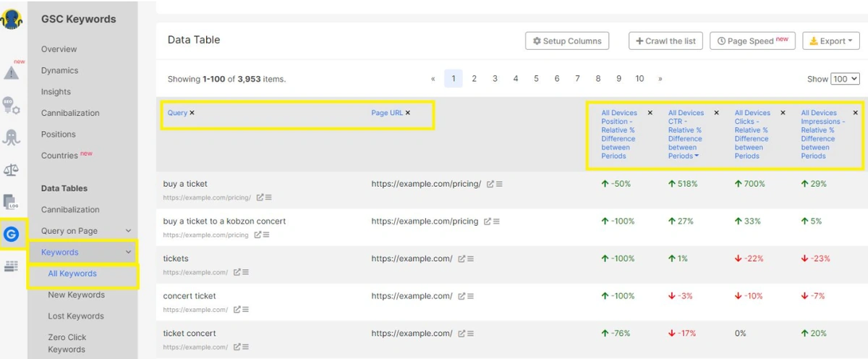Open the SEO lightbulb settings icon
Image resolution: width=868 pixels, height=359 pixels.
coord(12,106)
